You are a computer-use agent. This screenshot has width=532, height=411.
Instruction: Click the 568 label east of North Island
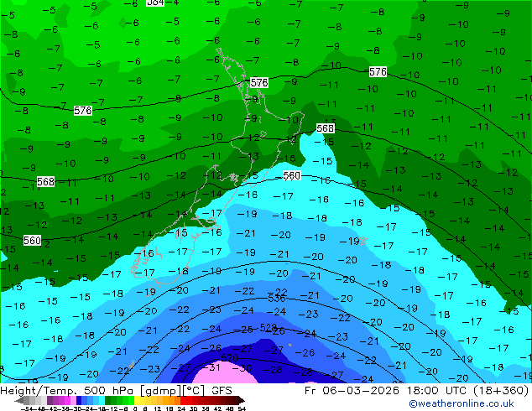(325, 128)
